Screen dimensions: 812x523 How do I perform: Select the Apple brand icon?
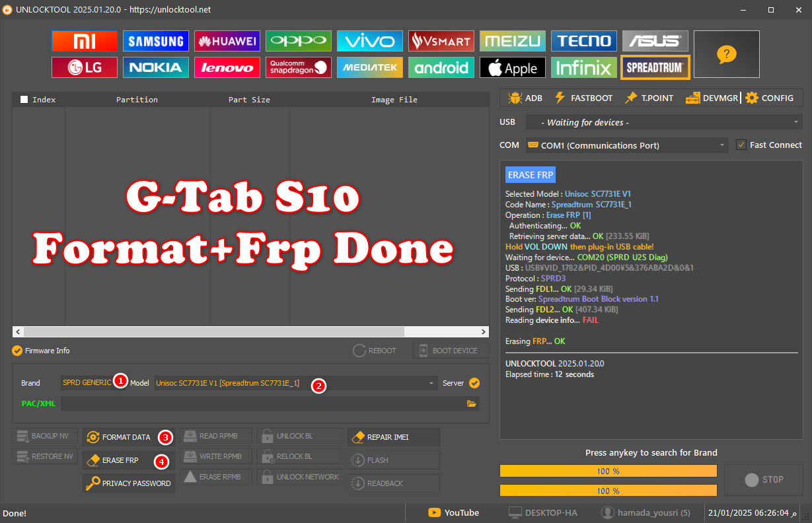coord(513,67)
